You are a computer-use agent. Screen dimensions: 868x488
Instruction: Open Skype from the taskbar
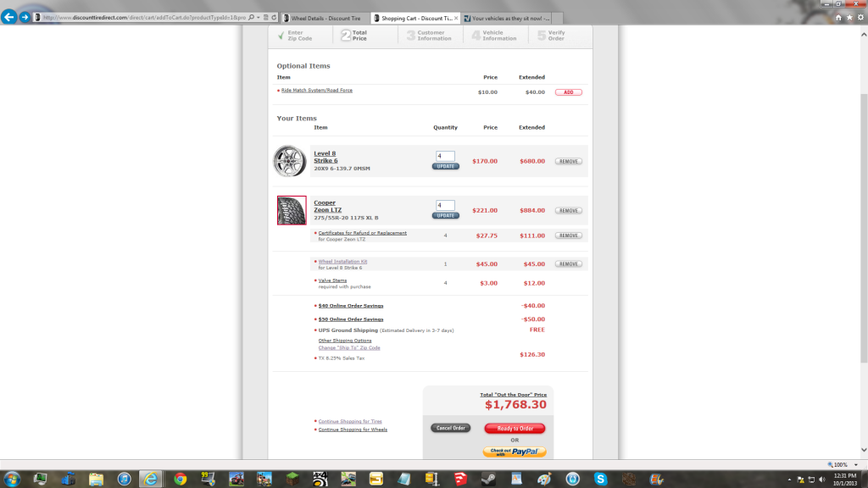(601, 479)
